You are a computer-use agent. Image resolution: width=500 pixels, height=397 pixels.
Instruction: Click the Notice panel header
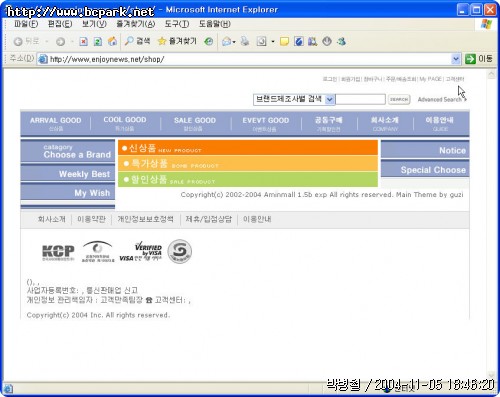[x=425, y=150]
